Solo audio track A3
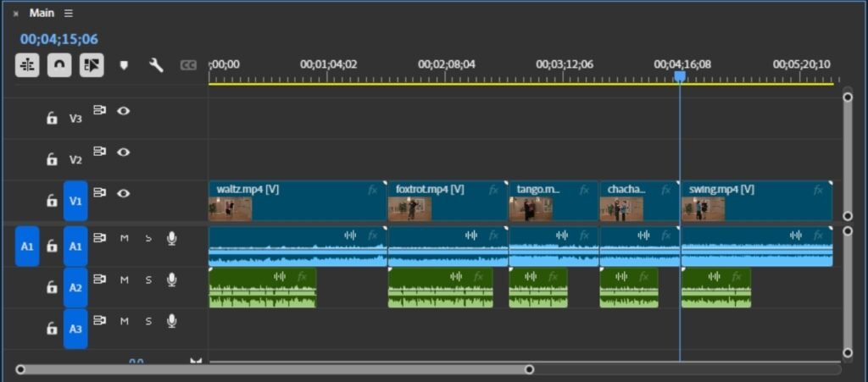Viewport: 868px width, 382px height. pyautogui.click(x=148, y=321)
